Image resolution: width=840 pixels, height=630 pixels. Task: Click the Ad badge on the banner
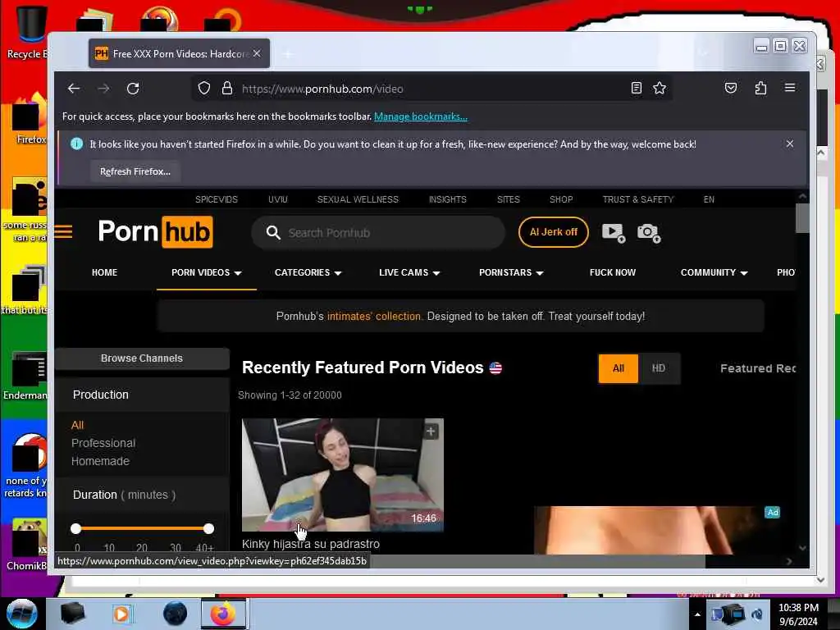(772, 512)
